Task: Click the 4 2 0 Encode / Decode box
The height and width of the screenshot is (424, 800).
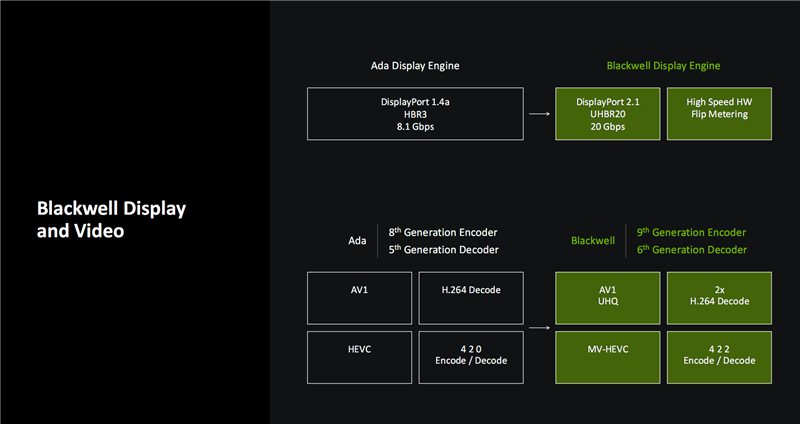Action: point(471,357)
